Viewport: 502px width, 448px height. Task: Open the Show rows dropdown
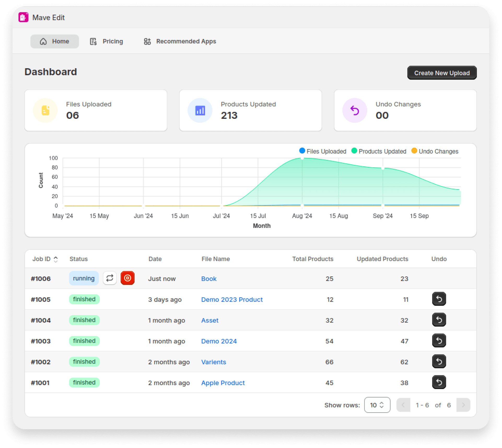pyautogui.click(x=377, y=405)
